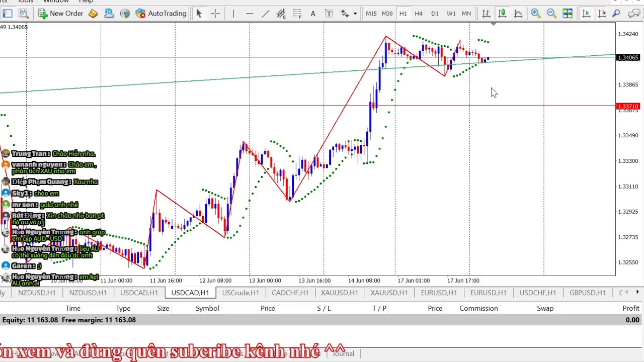Click the New Order button
This screenshot has height=362, width=644.
(60, 14)
